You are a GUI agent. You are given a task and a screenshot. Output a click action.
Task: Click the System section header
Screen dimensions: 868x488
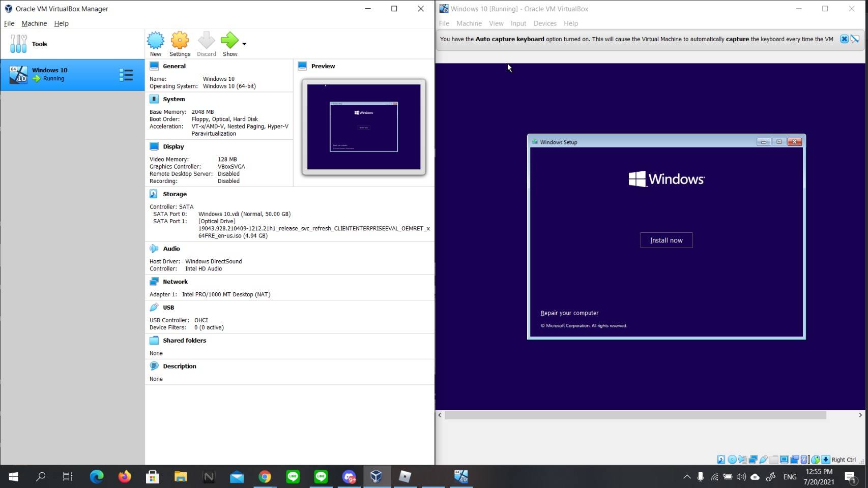pyautogui.click(x=174, y=99)
